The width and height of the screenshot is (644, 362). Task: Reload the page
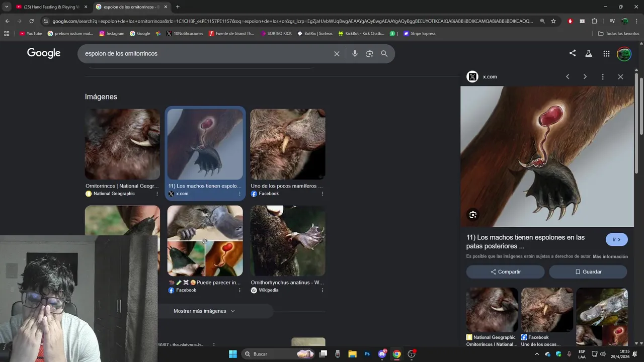(x=31, y=21)
